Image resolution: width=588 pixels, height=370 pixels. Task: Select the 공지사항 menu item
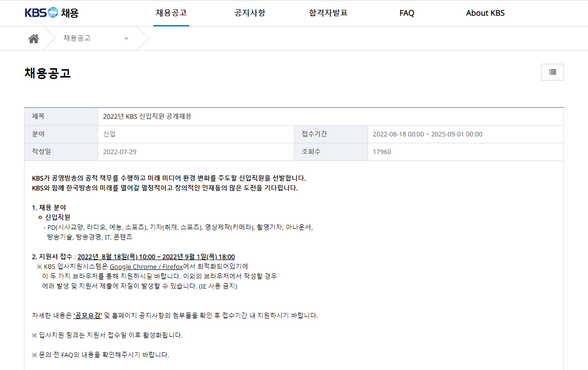point(249,13)
